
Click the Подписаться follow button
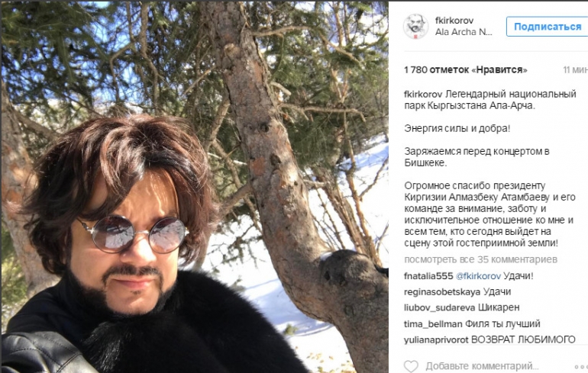(x=547, y=27)
